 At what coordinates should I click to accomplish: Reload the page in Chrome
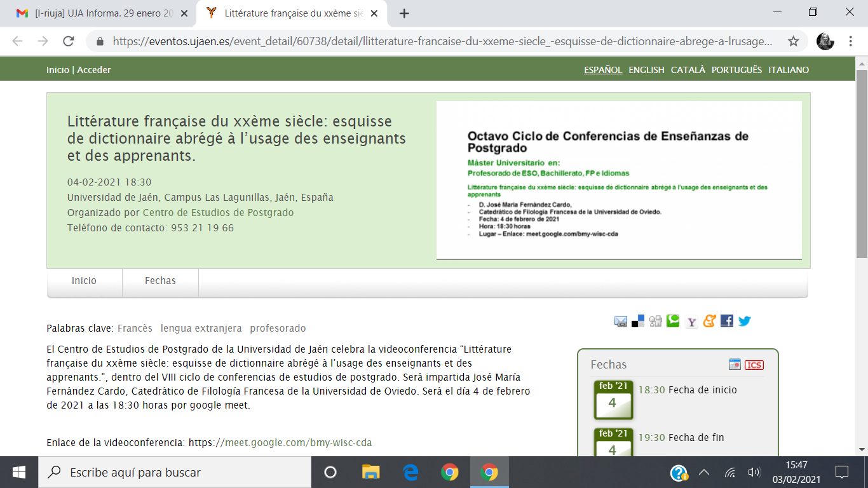pyautogui.click(x=69, y=41)
